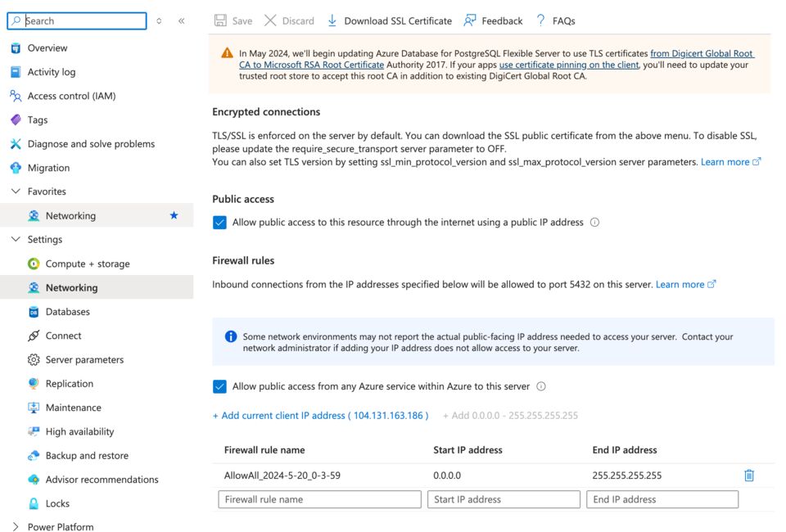This screenshot has width=786, height=532.
Task: Collapse the Favorites section
Action: pos(16,192)
